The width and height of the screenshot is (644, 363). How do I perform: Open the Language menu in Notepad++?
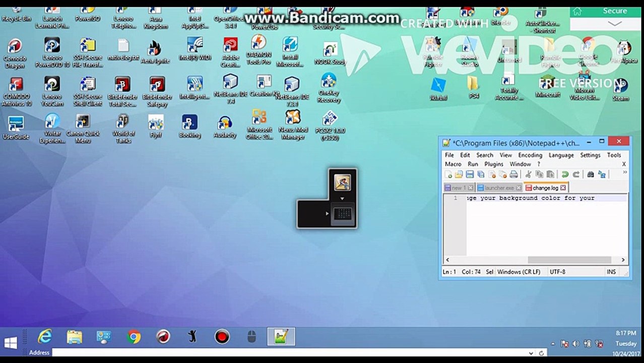tap(561, 155)
